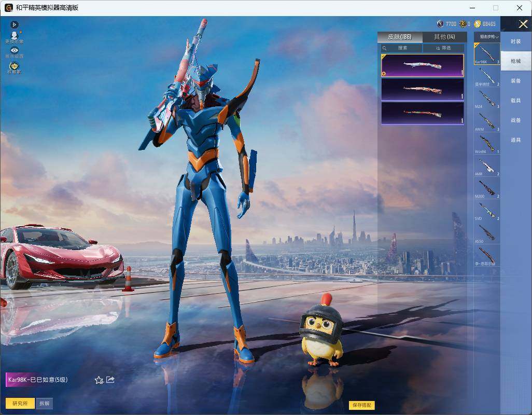Open the 时装 category tab
Viewport: 532px width, 415px height.
pyautogui.click(x=516, y=41)
